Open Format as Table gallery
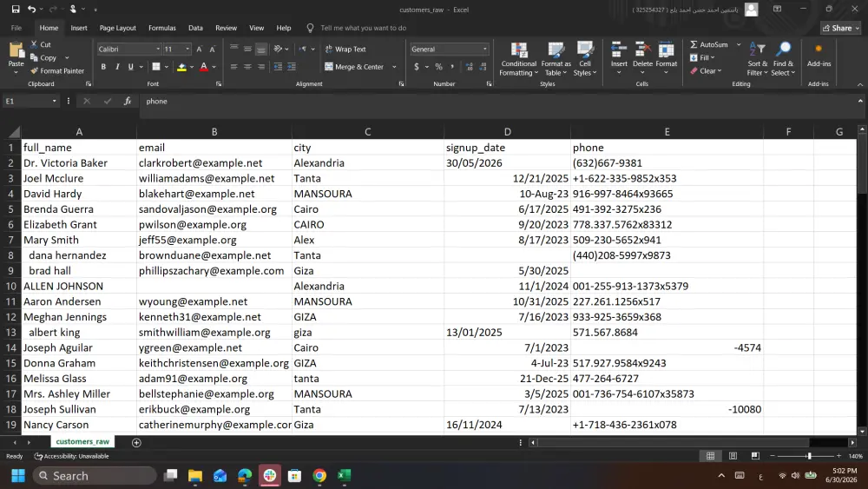Image resolution: width=868 pixels, height=489 pixels. pos(556,59)
